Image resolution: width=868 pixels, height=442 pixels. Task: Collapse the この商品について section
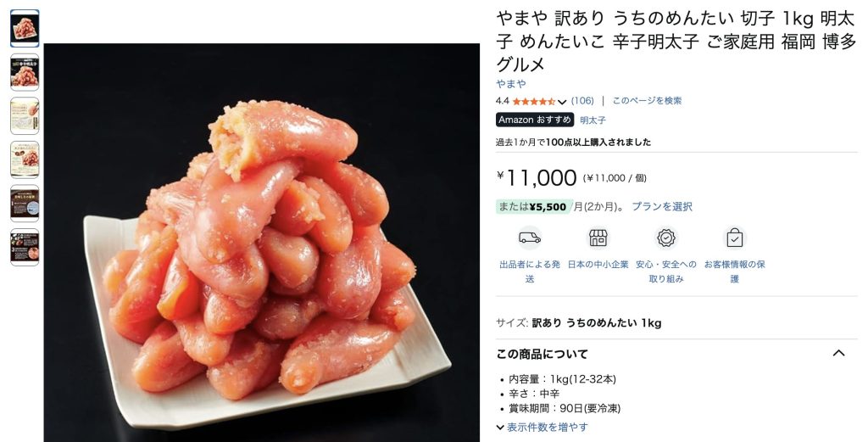[838, 354]
